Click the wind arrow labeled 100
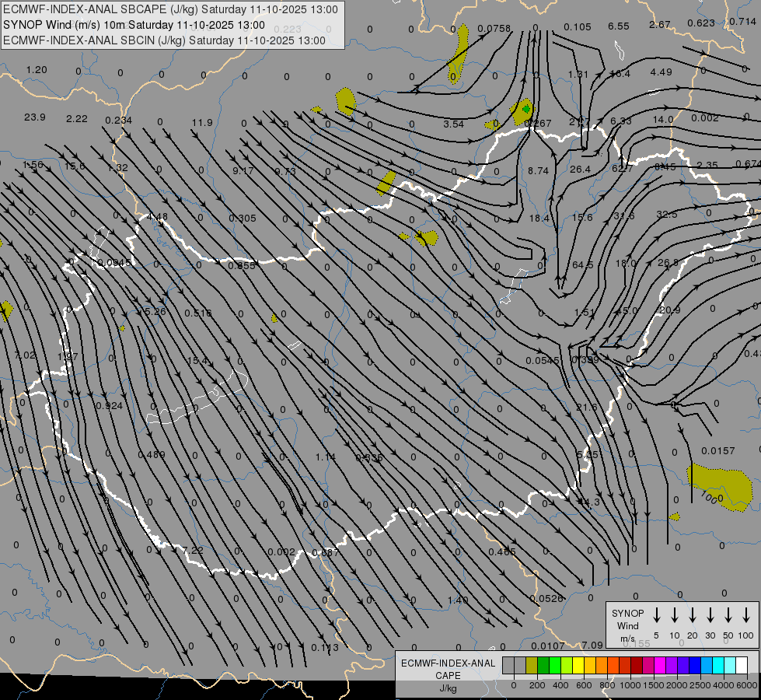The height and width of the screenshot is (700, 761). [746, 615]
